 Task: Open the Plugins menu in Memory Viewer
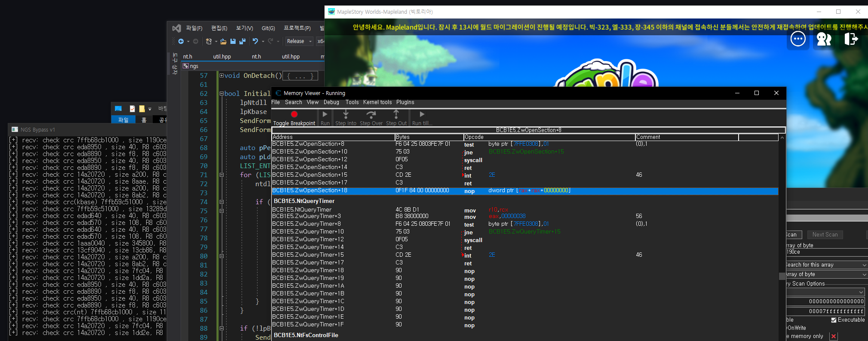[x=405, y=102]
